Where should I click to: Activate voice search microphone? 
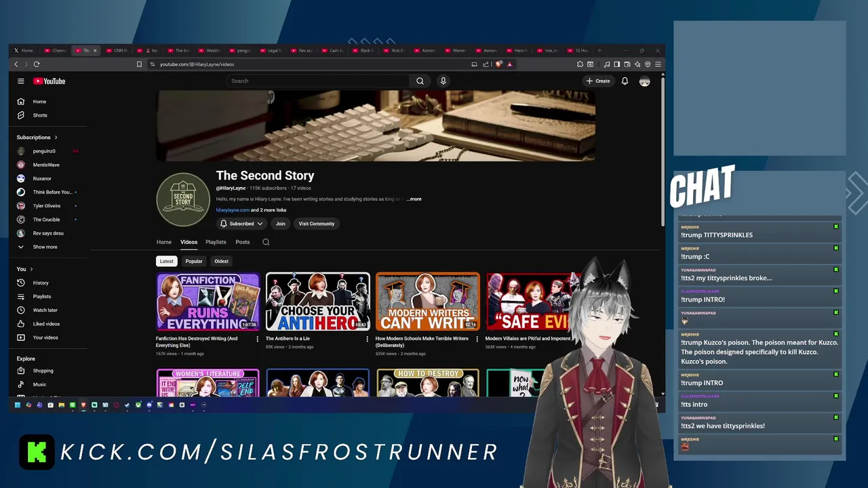click(443, 81)
